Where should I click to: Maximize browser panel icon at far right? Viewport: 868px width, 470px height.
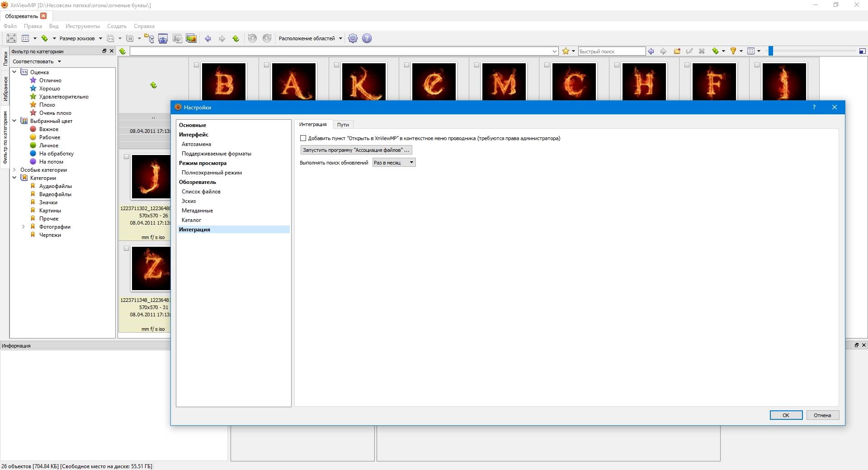(862, 51)
